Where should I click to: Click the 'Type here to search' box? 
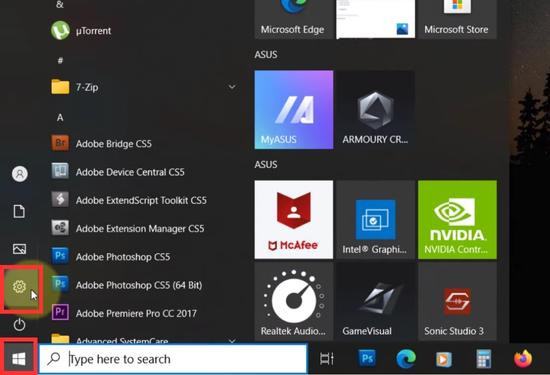click(173, 359)
